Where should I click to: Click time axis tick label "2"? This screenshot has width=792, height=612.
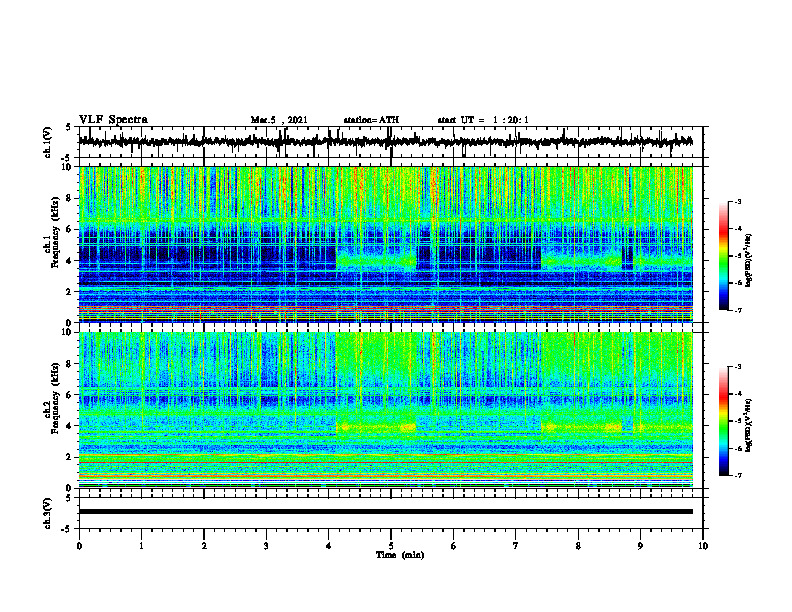coord(204,546)
